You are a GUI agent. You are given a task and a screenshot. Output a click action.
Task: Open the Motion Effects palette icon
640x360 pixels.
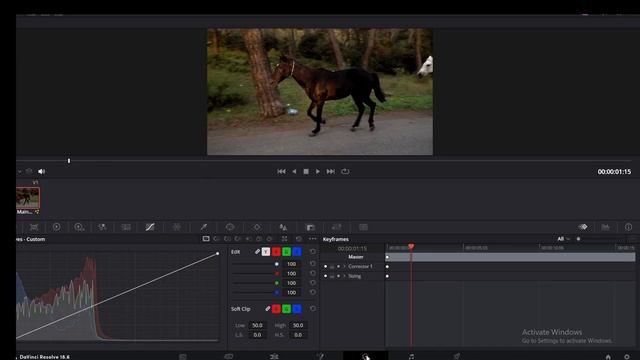(x=126, y=227)
